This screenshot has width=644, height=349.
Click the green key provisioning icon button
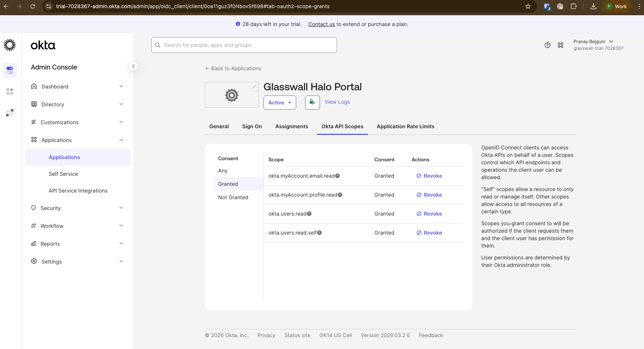(x=313, y=103)
